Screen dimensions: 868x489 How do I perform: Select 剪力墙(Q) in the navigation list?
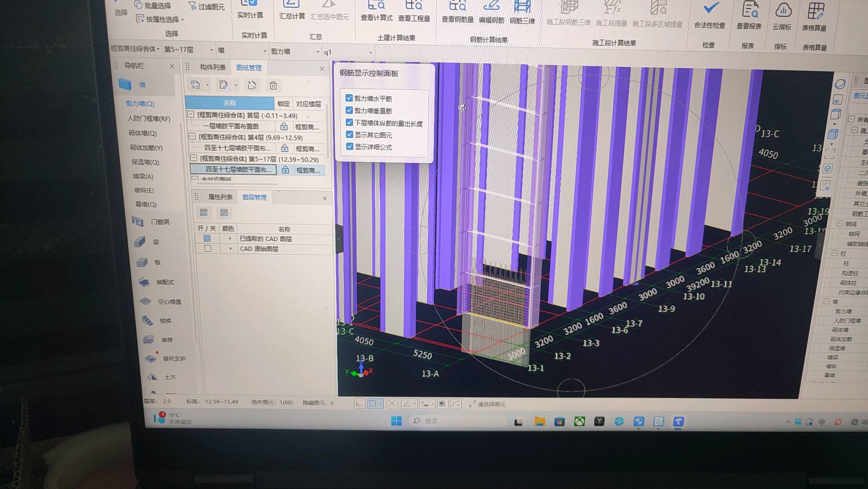coord(140,104)
